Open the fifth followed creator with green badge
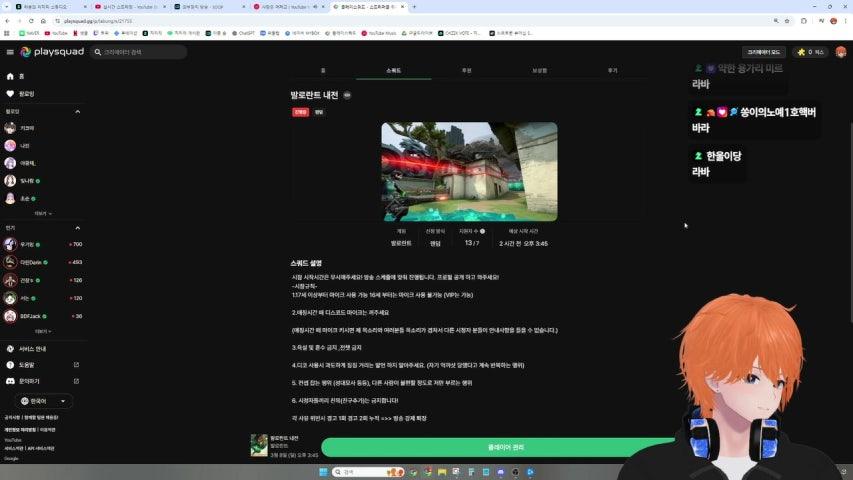853x480 pixels. (x=10, y=198)
